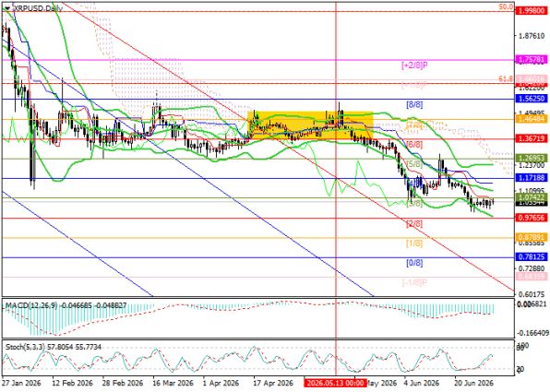The width and height of the screenshot is (550, 392).
Task: Click the [2/8] Murrey level label
Action: pyautogui.click(x=414, y=224)
